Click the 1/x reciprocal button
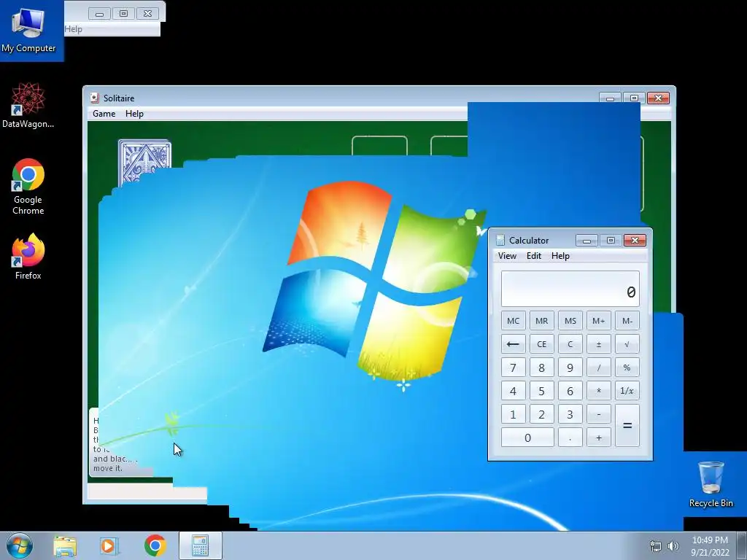The width and height of the screenshot is (747, 560). 627,391
